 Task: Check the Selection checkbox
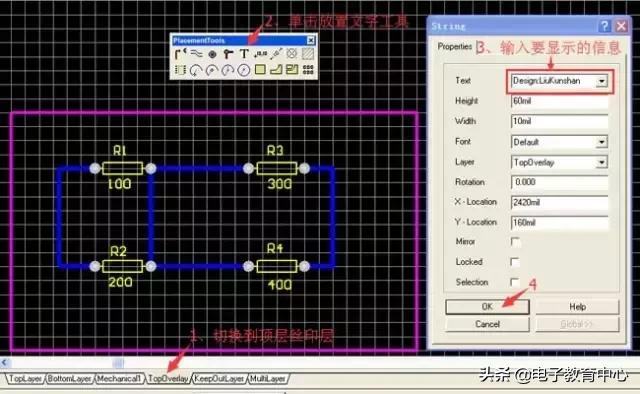516,282
